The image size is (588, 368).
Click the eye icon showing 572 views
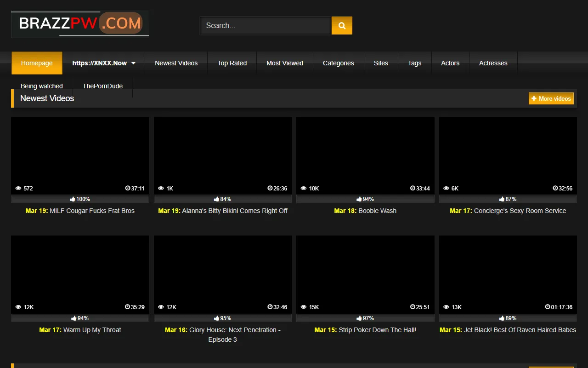pyautogui.click(x=18, y=188)
